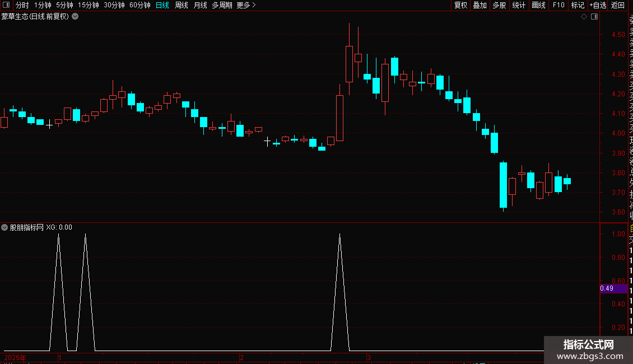Open the 画线 drawing tools
Viewport: 633px width, 364px height.
[538, 5]
